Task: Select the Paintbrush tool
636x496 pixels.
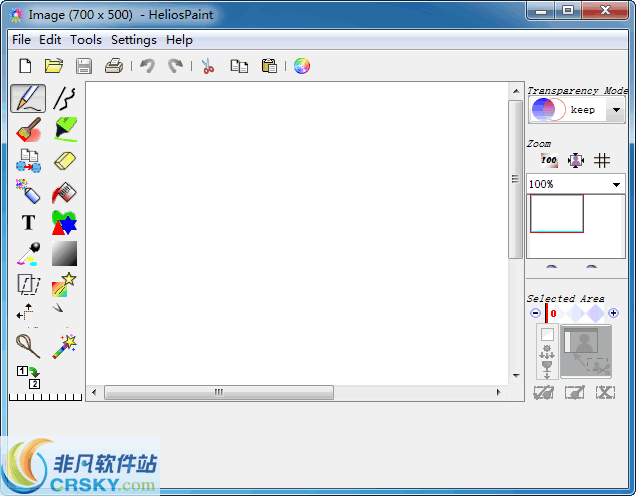Action: 28,129
